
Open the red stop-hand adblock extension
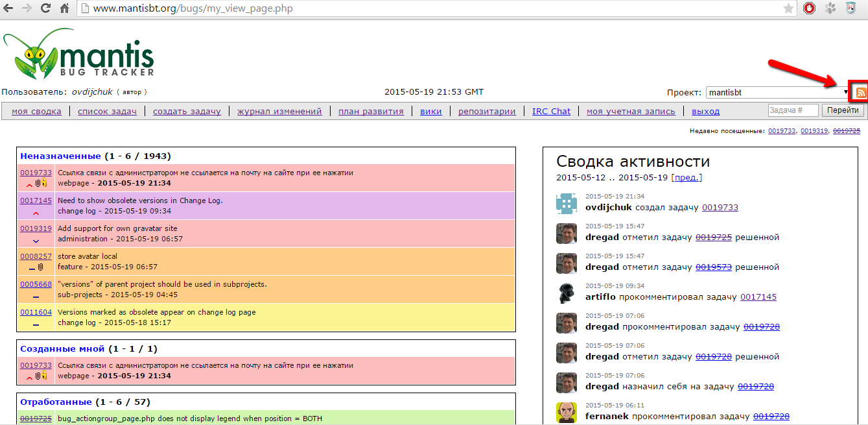(809, 8)
